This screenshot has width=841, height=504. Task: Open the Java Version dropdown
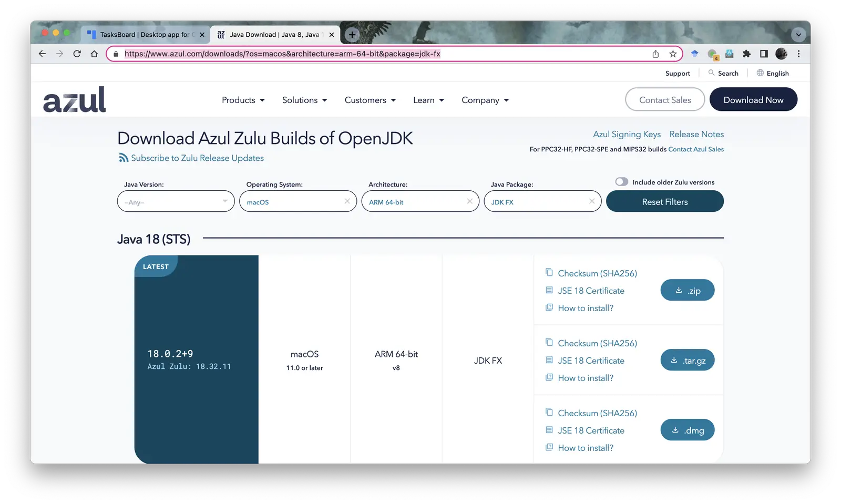click(x=176, y=201)
